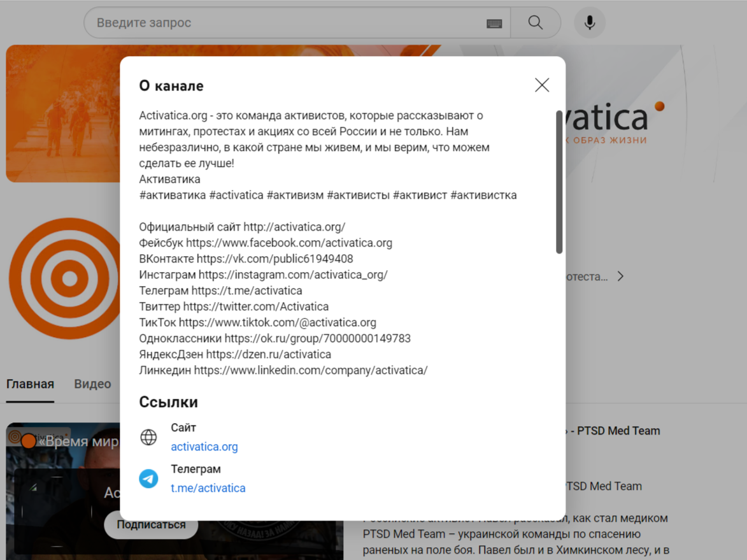Expand channel description chevron arrow
Screen dimensions: 747x560
[620, 276]
